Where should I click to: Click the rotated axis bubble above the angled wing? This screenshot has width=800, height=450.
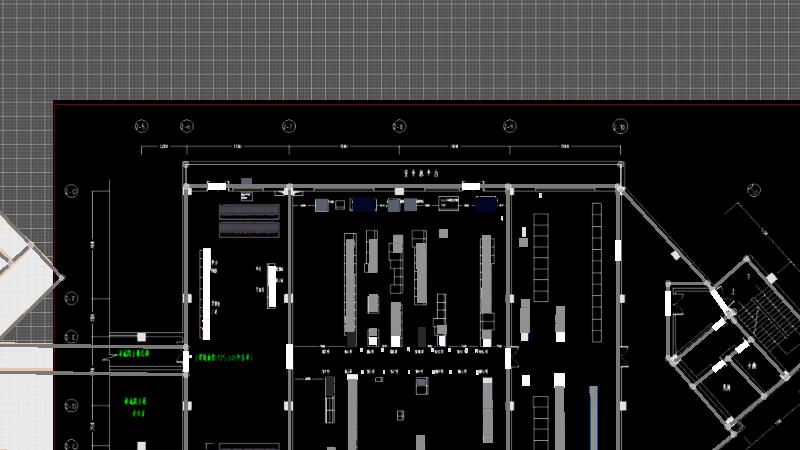[751, 189]
